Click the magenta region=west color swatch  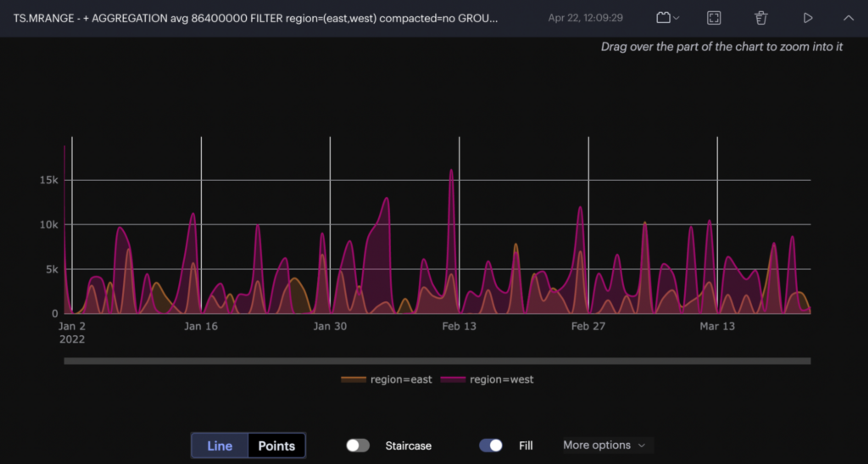click(x=453, y=380)
